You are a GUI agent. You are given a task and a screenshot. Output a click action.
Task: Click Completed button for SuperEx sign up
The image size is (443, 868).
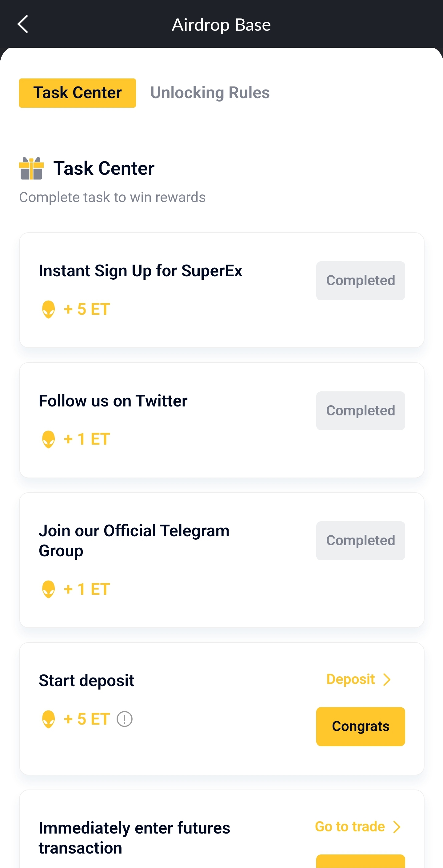(361, 281)
